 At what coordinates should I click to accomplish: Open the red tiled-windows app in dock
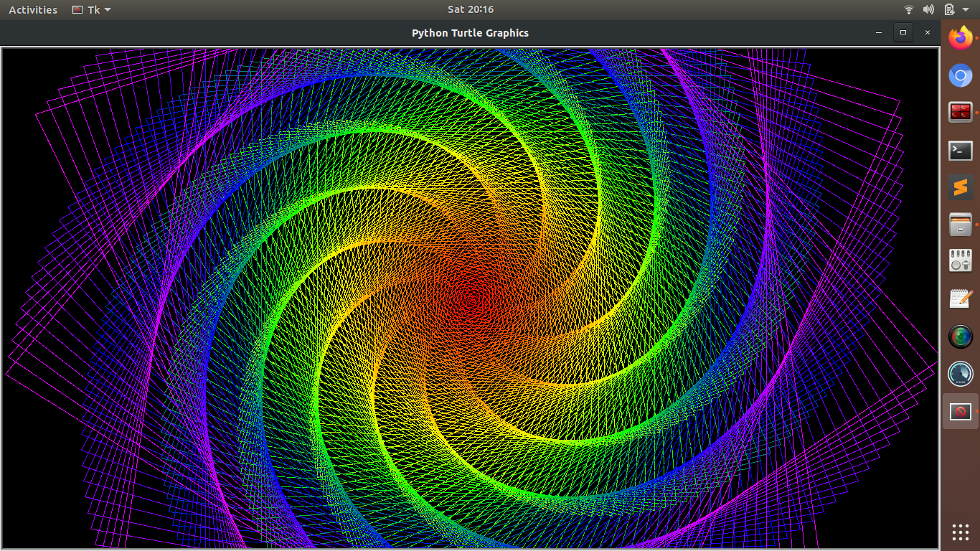961,112
